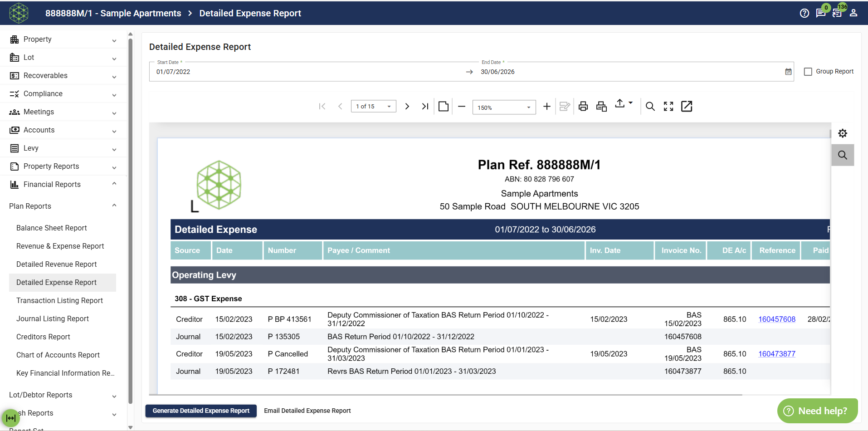
Task: Click the sidebar vertical scrollbar
Action: [x=131, y=220]
